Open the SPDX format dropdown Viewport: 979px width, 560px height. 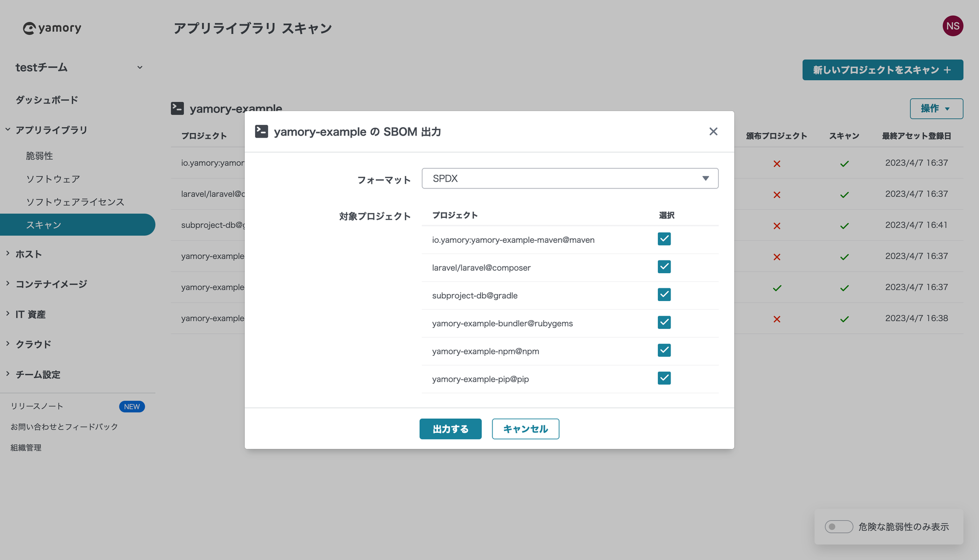(570, 179)
